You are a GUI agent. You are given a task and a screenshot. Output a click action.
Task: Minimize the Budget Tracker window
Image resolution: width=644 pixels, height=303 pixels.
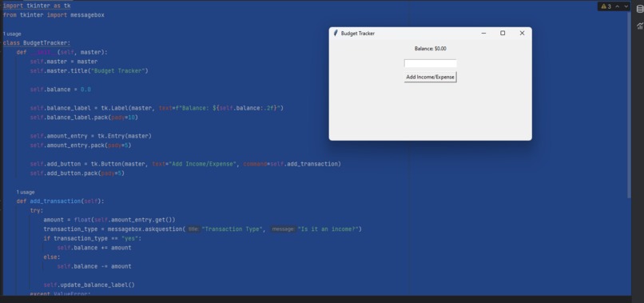[483, 34]
